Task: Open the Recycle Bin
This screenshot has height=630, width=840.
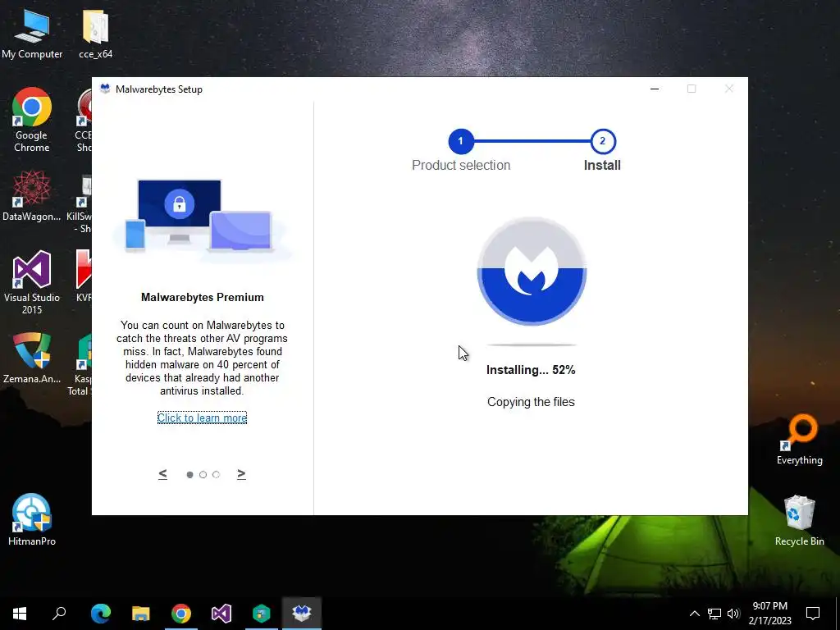Action: point(799,521)
